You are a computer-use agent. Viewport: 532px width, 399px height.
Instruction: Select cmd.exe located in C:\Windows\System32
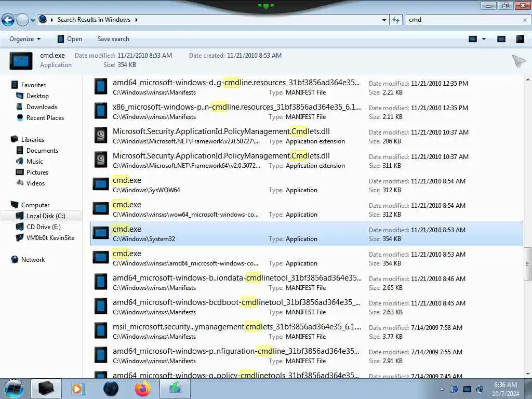point(307,233)
